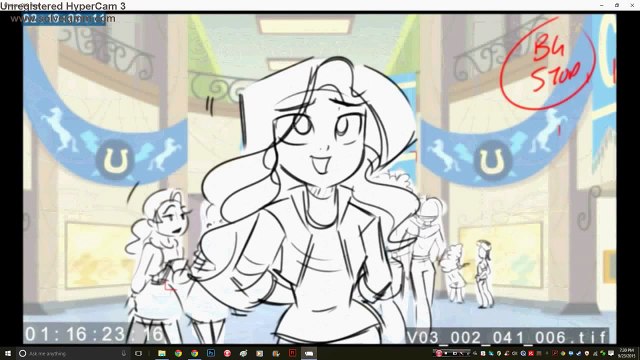The height and width of the screenshot is (360, 640).
Task: Switch to the second Chrome taskbar icon
Action: [x=195, y=353]
